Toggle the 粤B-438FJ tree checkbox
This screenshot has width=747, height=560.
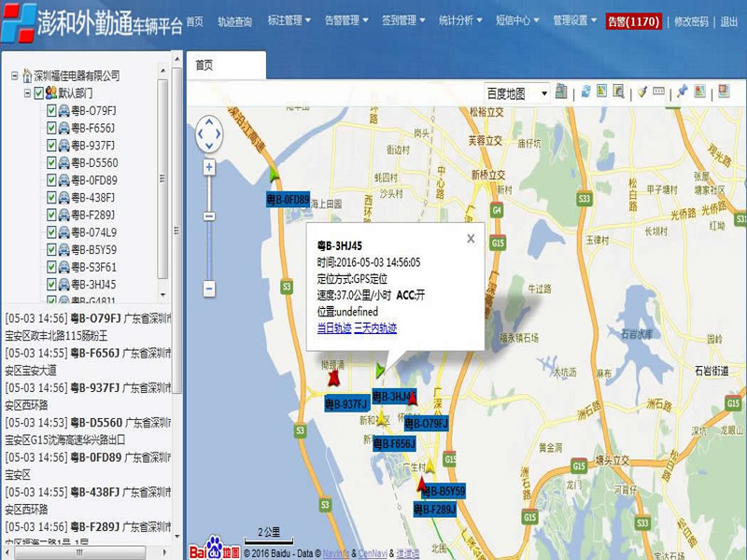click(x=51, y=198)
